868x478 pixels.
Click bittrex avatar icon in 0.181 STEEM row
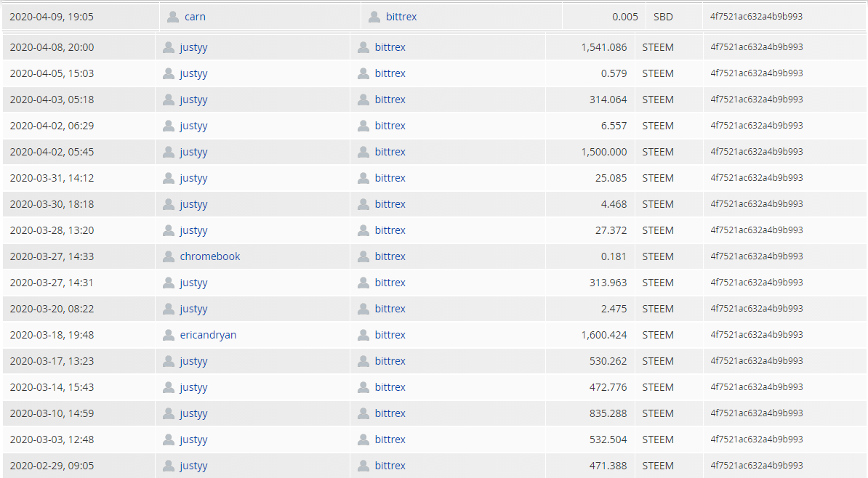pyautogui.click(x=363, y=256)
